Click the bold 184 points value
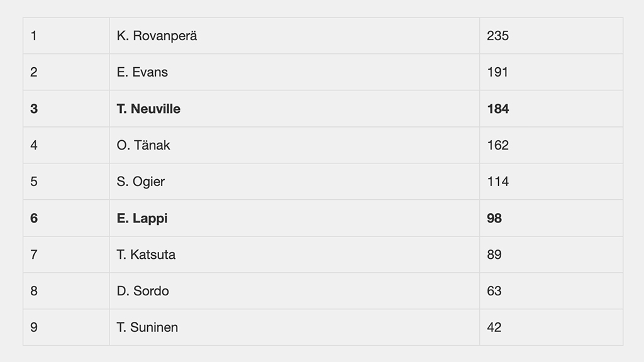Image resolution: width=644 pixels, height=362 pixels. tap(498, 109)
